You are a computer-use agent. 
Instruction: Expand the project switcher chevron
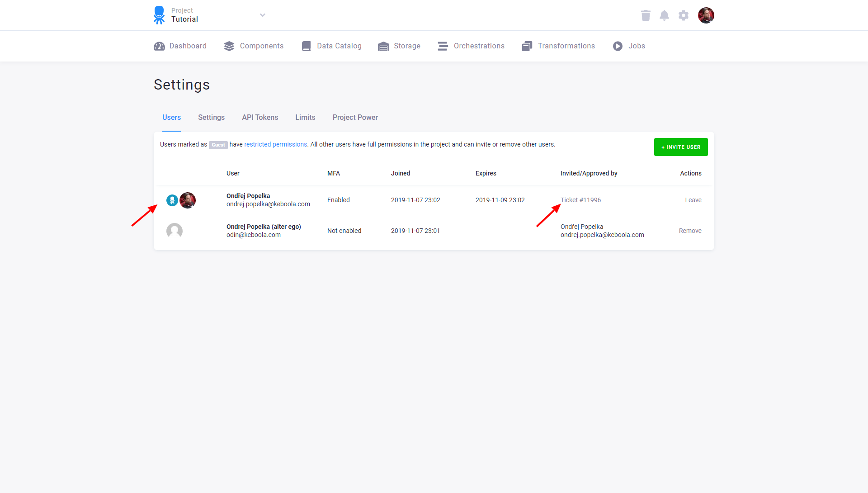pyautogui.click(x=263, y=15)
